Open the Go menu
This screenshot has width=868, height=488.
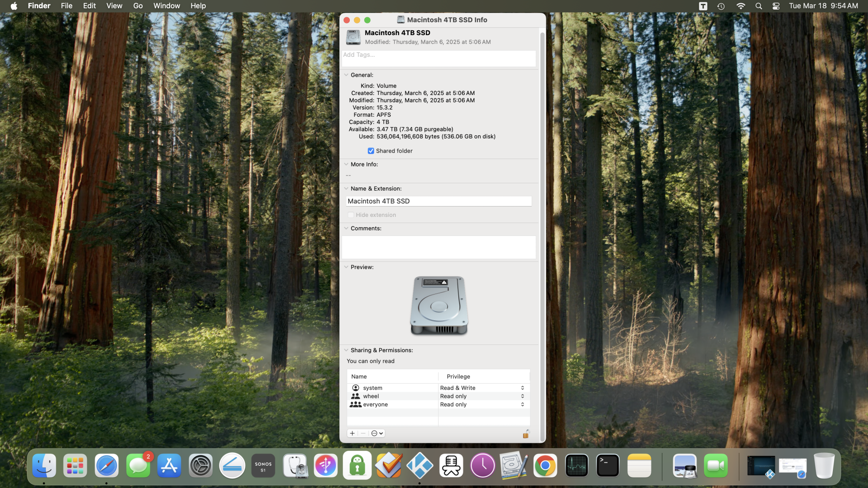point(138,6)
